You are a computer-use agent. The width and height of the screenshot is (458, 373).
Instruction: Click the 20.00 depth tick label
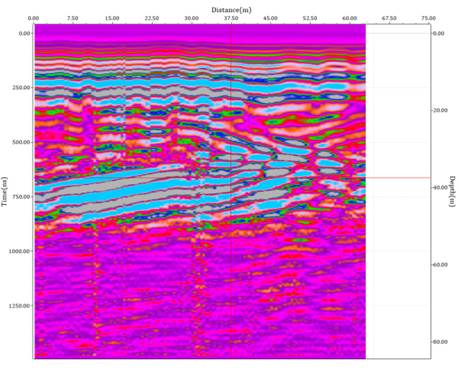tap(440, 110)
